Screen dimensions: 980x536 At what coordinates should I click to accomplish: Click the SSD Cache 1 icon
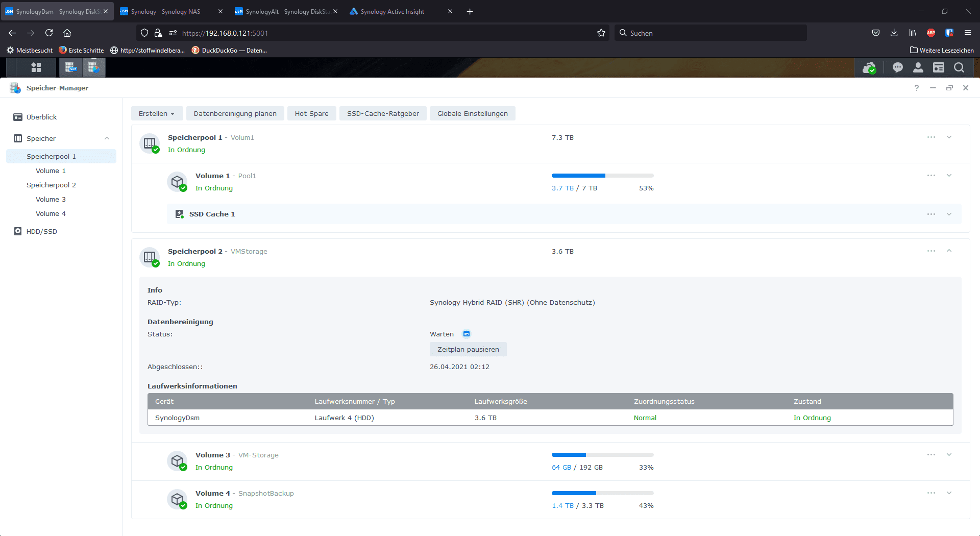179,214
